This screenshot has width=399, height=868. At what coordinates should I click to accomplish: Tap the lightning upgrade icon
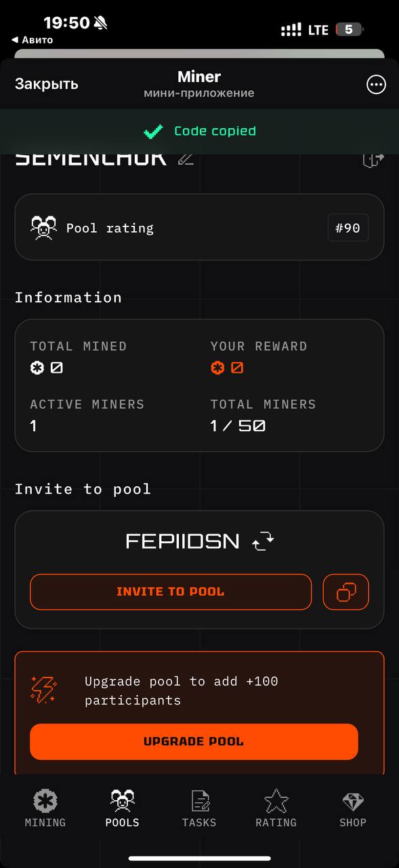[45, 690]
